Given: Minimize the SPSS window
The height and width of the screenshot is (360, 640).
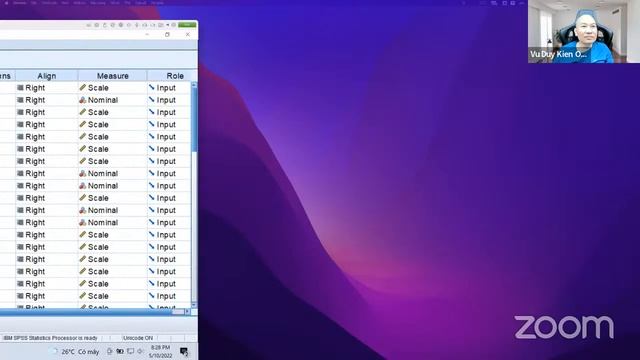Looking at the screenshot, I should point(147,35).
